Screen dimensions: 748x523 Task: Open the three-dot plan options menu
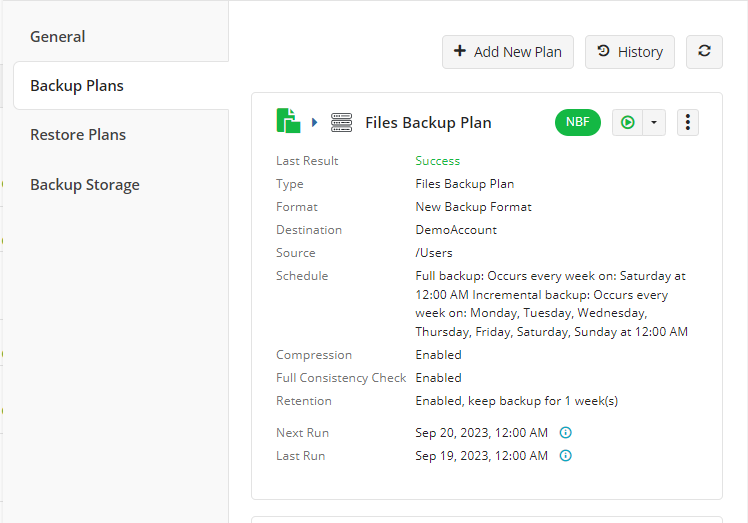point(688,122)
